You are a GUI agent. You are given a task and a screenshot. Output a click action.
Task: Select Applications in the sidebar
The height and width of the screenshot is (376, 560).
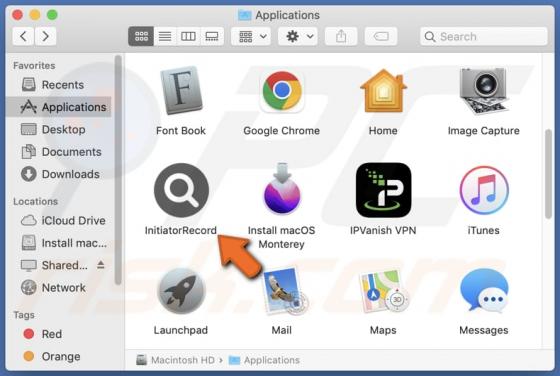coord(59,107)
